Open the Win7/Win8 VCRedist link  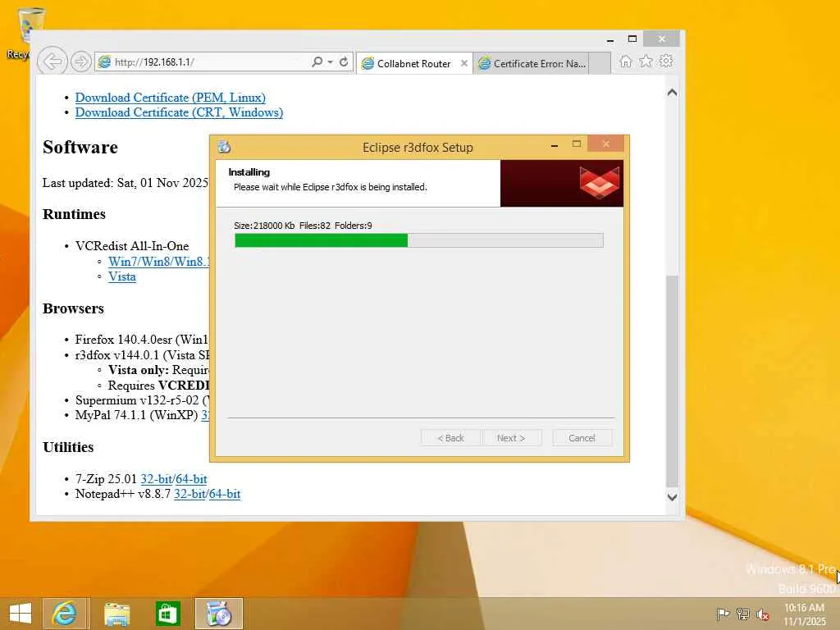158,262
